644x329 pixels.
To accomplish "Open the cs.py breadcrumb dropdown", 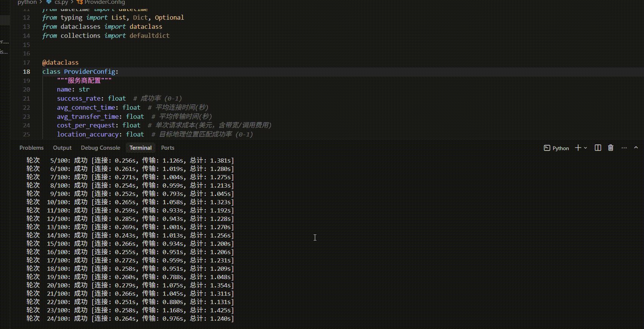I will coord(61,2).
